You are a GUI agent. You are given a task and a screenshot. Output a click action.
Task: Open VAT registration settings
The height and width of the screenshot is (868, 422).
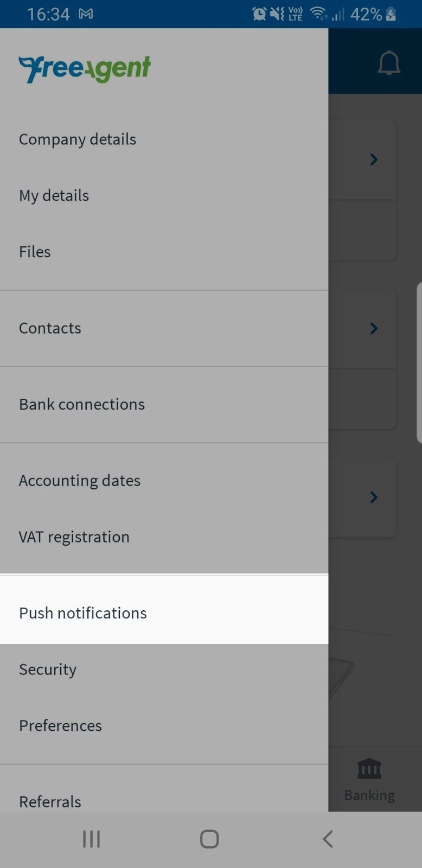pos(74,537)
